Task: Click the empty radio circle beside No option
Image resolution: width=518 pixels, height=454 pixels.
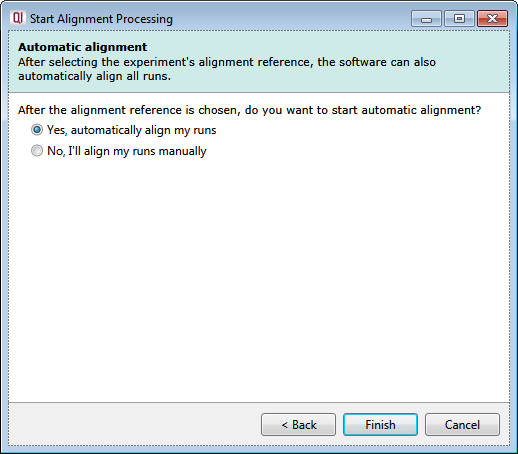Action: 37,151
